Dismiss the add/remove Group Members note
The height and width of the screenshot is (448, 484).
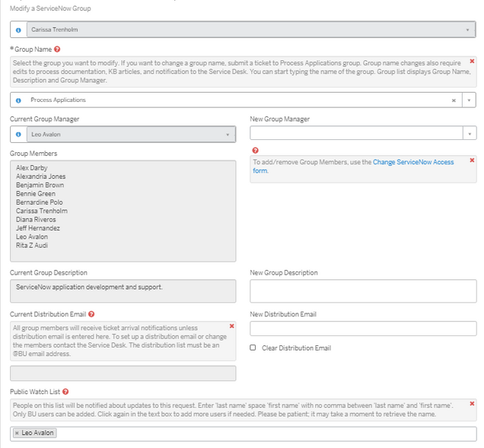coord(472,160)
